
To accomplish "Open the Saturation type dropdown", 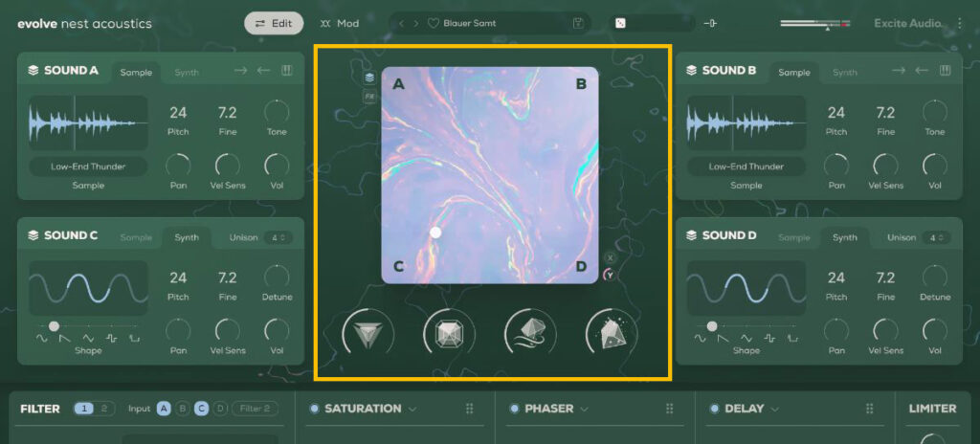I will (x=412, y=409).
